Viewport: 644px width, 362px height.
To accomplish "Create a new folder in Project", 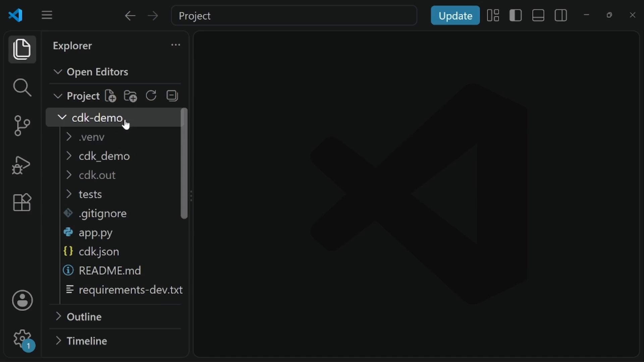I will point(130,96).
